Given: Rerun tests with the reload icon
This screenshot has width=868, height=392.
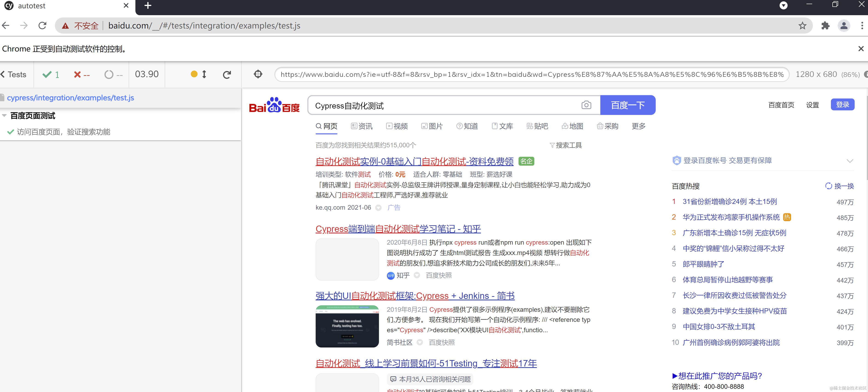Looking at the screenshot, I should point(227,74).
